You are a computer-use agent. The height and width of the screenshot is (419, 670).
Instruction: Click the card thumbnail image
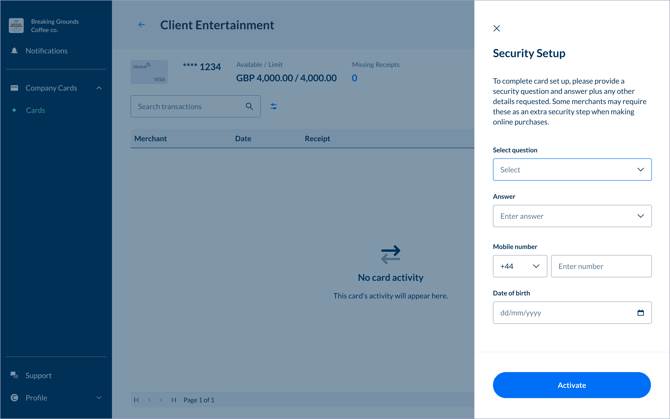[x=149, y=72]
